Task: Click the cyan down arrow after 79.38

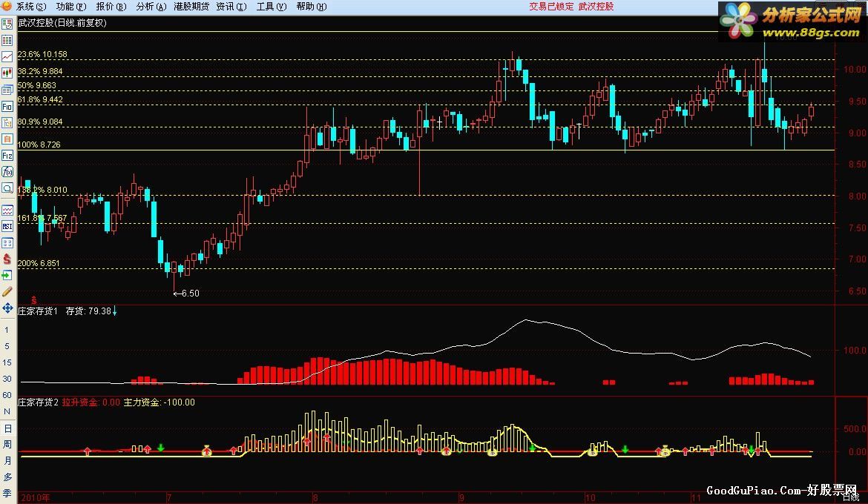Action: click(114, 311)
